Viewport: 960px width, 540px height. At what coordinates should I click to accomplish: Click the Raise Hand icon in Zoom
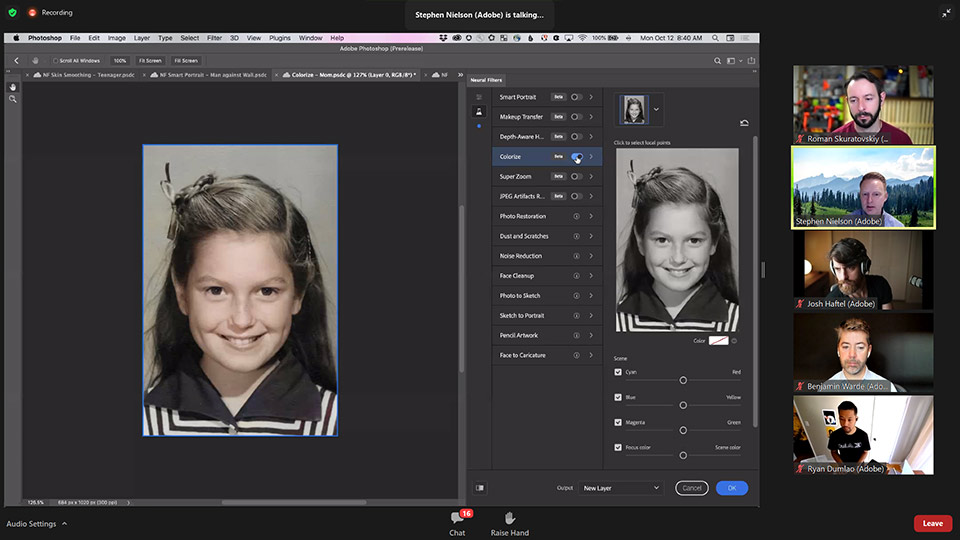click(x=509, y=519)
